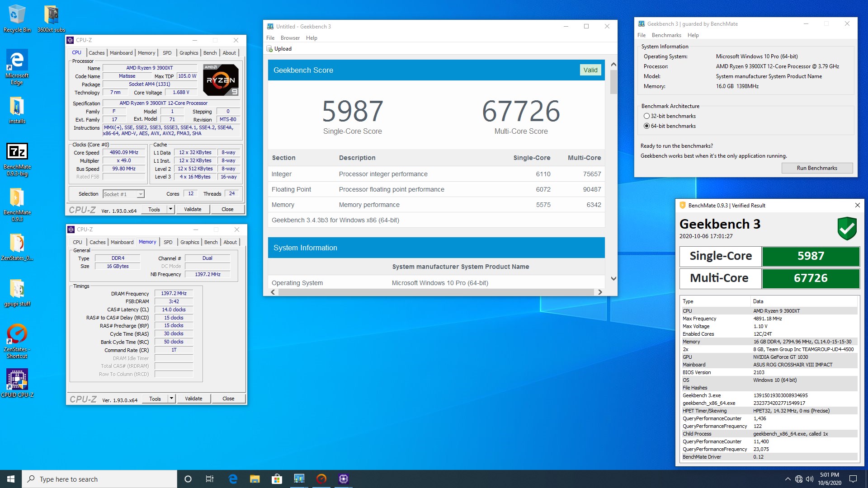The height and width of the screenshot is (488, 868).
Task: Switch to SPD tab in top CPU-Z window
Action: pyautogui.click(x=167, y=53)
